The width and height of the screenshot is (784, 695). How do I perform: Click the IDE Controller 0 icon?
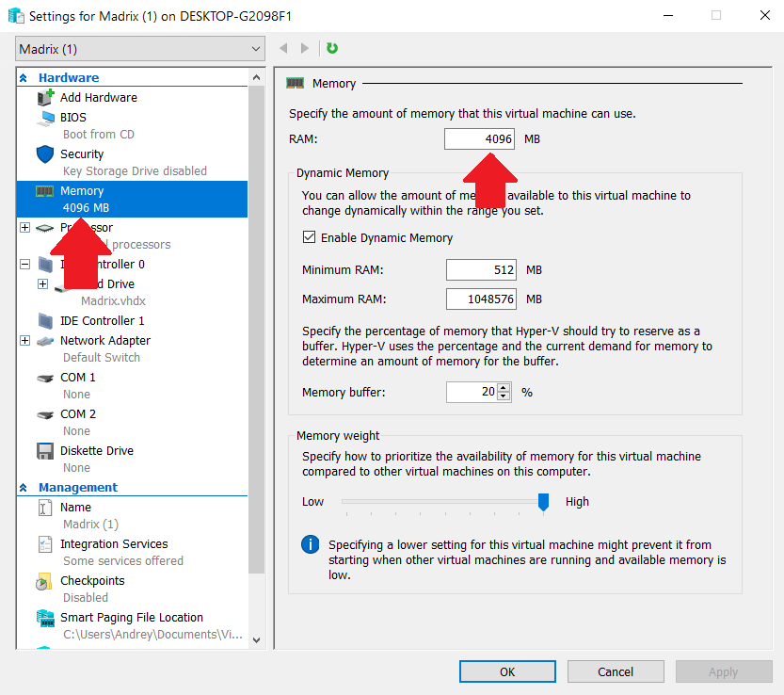tap(45, 265)
